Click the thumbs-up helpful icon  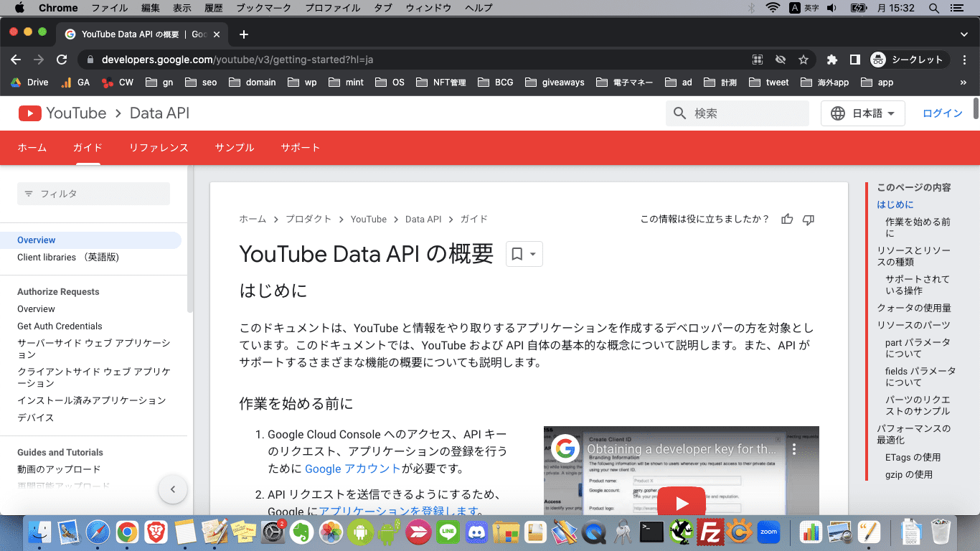tap(787, 220)
